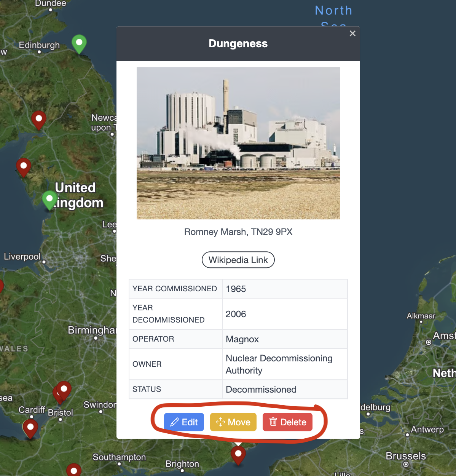Click the 2006 year decommissioned value

(236, 314)
